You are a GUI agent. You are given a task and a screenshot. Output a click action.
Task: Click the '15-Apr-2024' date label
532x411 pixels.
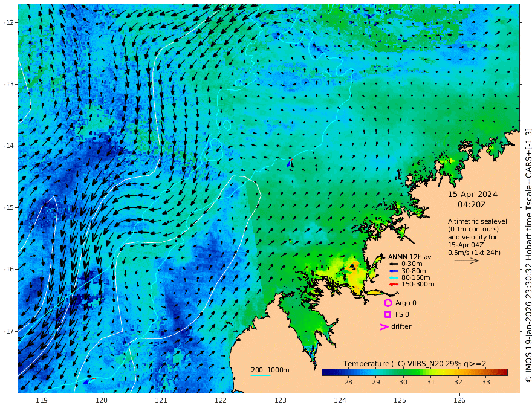click(473, 195)
